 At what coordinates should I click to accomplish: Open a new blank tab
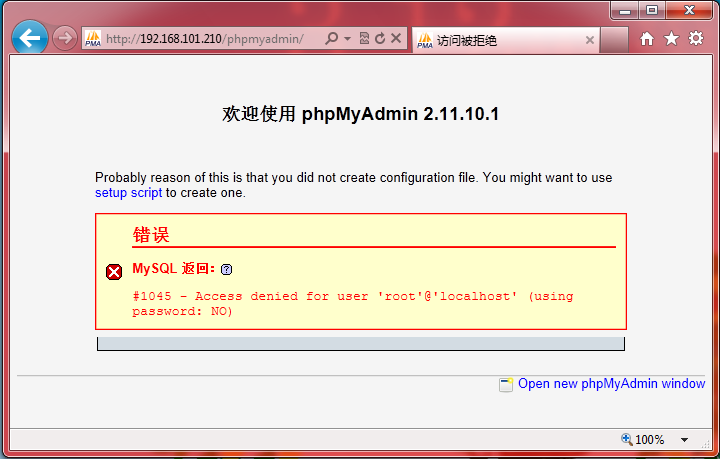click(x=614, y=40)
